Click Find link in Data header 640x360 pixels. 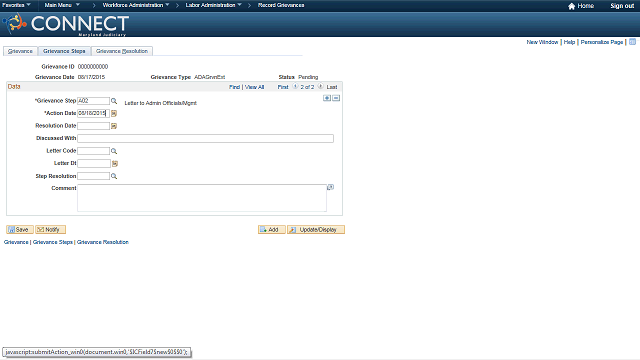point(234,87)
